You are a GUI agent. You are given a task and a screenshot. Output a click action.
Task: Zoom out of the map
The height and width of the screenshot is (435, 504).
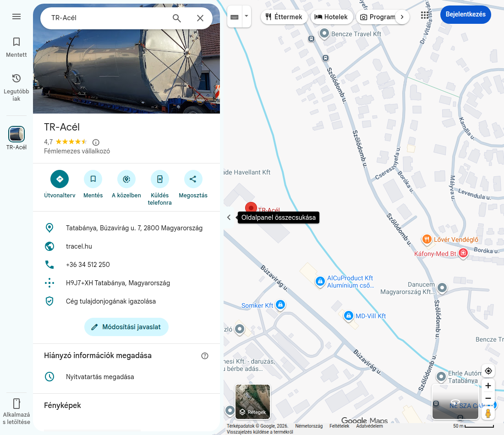(x=488, y=398)
